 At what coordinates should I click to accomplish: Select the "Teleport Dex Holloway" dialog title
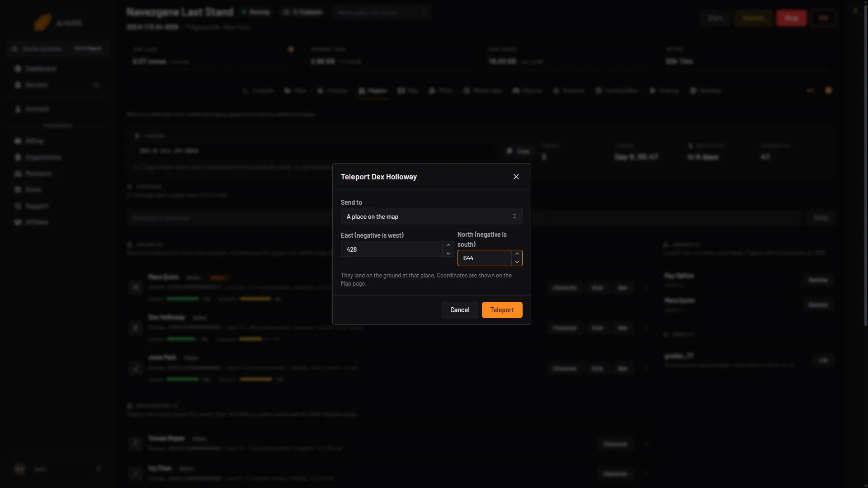click(x=378, y=177)
